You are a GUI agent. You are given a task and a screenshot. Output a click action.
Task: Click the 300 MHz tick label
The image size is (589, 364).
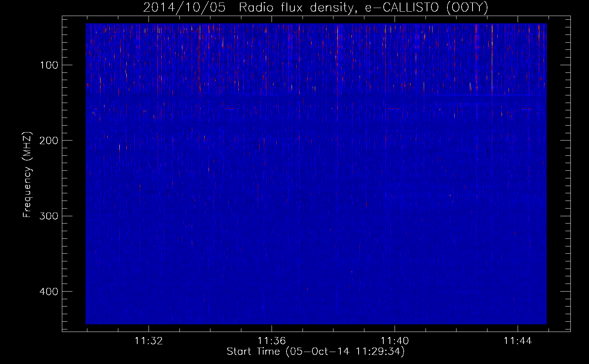tap(49, 216)
